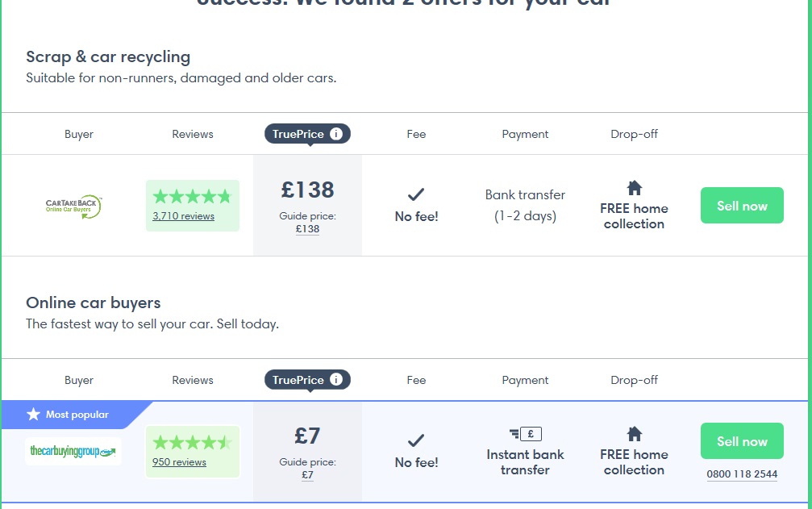Open the 3,710 reviews link
Viewport: 812px width, 509px height.
(x=183, y=216)
